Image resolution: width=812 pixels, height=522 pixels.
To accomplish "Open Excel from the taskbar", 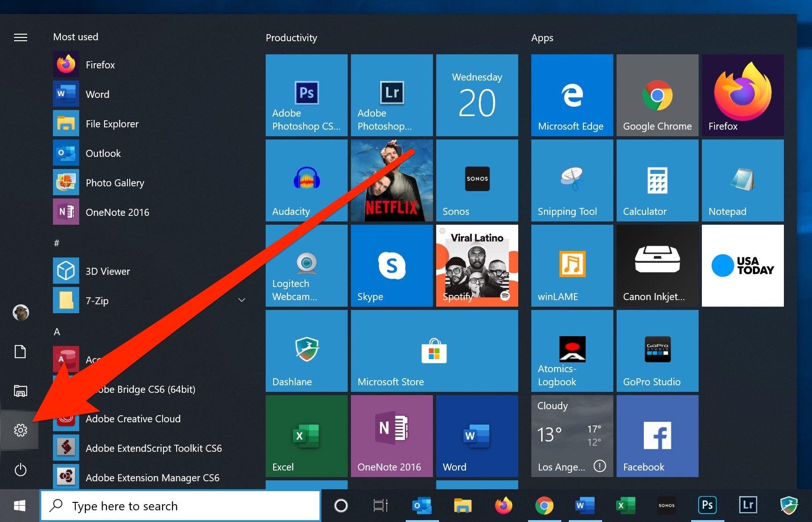I will click(x=626, y=506).
